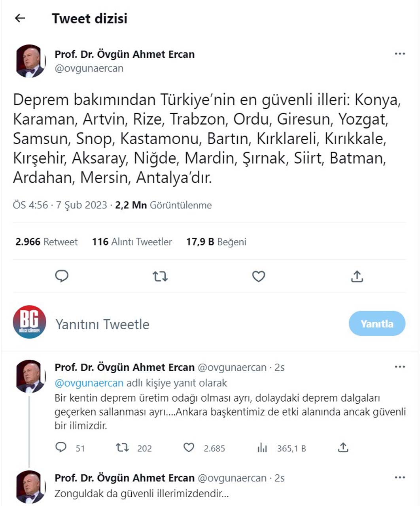Screen dimensions: 420x506
Task: Like the reply showing 2.685 likes
Action: pyautogui.click(x=189, y=448)
